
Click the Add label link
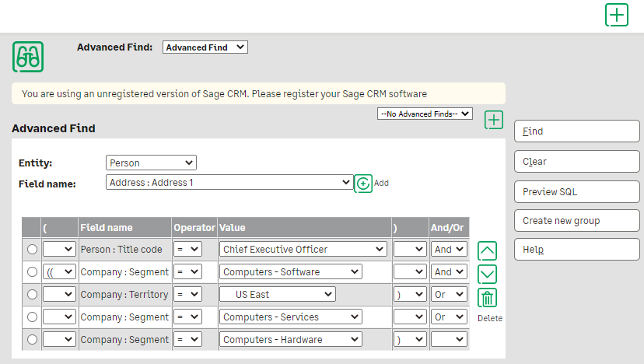point(381,184)
